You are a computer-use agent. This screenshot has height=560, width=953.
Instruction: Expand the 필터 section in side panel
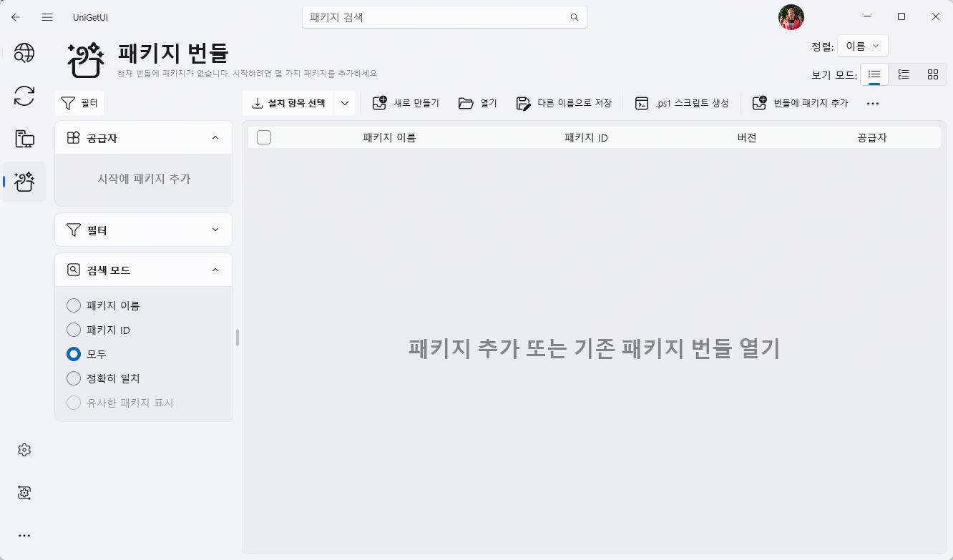tap(144, 230)
